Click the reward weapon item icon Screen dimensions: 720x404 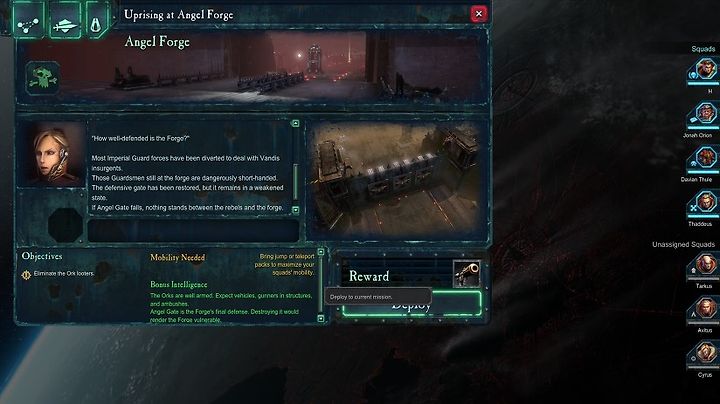point(467,274)
